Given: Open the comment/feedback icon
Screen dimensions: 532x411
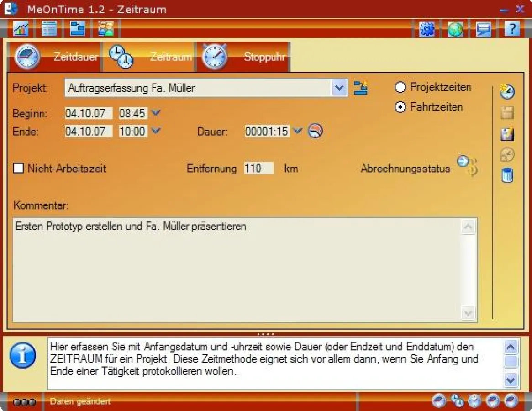Looking at the screenshot, I should pos(483,29).
